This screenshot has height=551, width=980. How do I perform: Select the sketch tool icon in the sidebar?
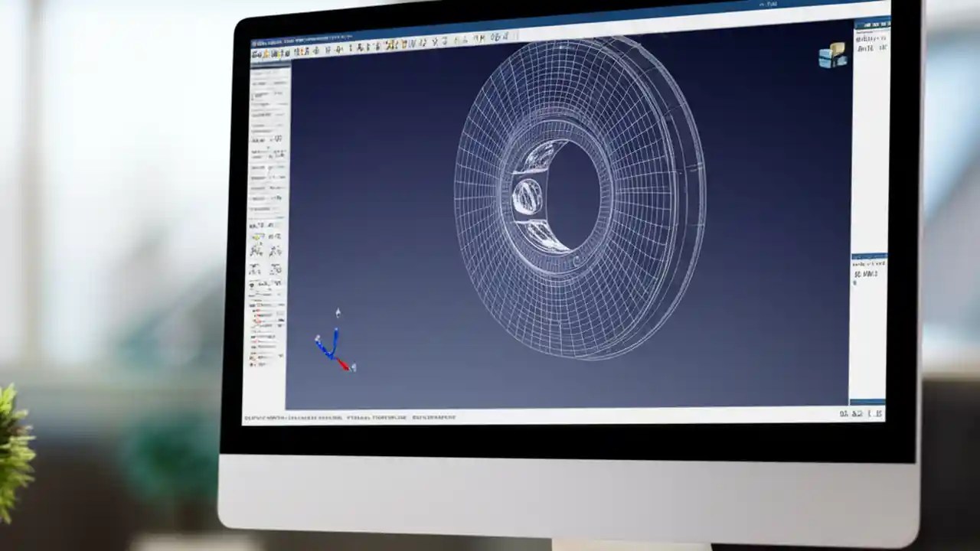click(260, 230)
